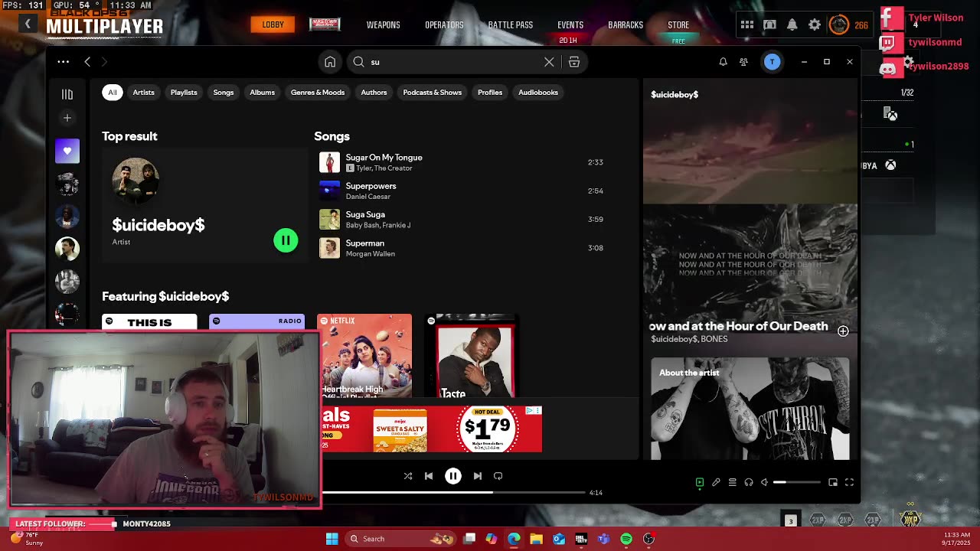The image size is (980, 551).
Task: Pause $uicideboy$ with green top-result button
Action: click(286, 240)
